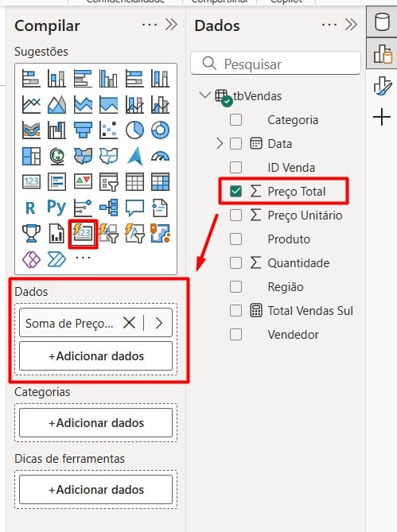Remove Soma de Preço field with X
The height and width of the screenshot is (532, 397).
(x=129, y=323)
